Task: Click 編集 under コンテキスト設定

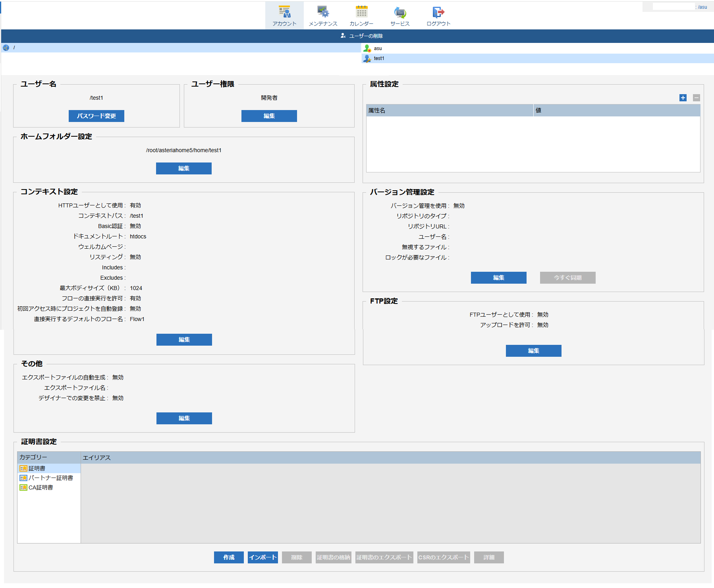Action: click(x=184, y=340)
